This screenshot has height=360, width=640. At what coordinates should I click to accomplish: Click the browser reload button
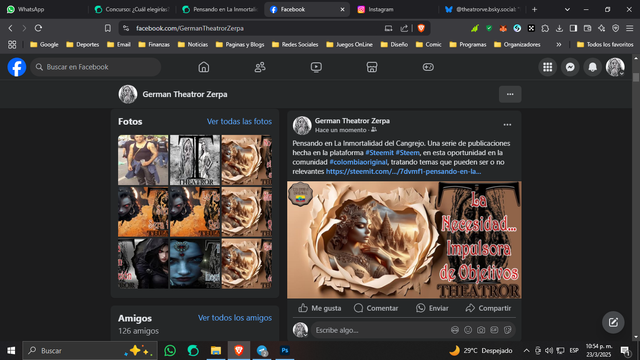[x=38, y=28]
